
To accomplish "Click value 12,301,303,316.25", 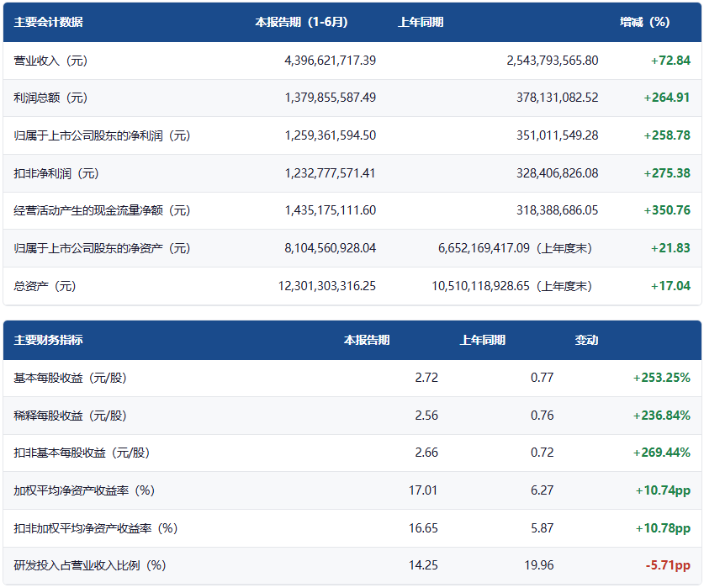I will tap(327, 286).
